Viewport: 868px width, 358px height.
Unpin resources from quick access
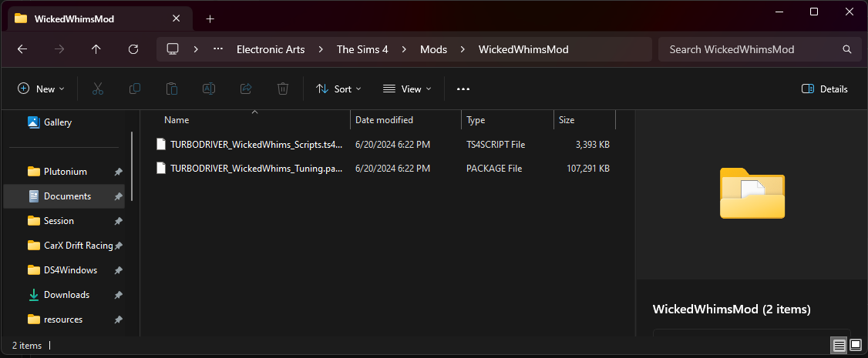click(x=118, y=320)
